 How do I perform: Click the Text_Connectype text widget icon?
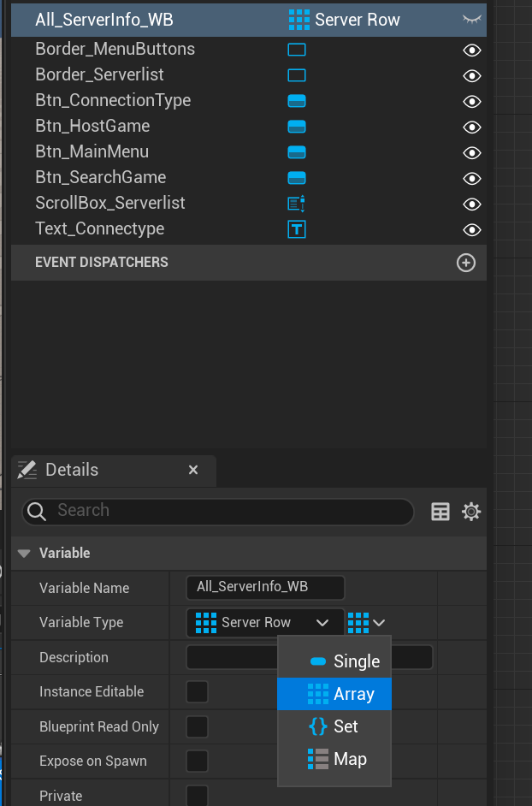pos(297,229)
